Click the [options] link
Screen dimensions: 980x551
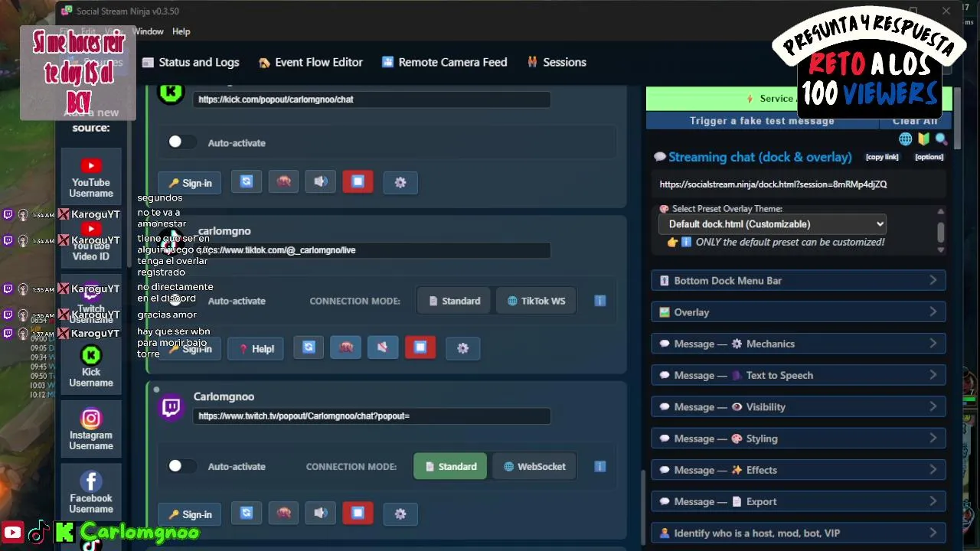pyautogui.click(x=929, y=157)
